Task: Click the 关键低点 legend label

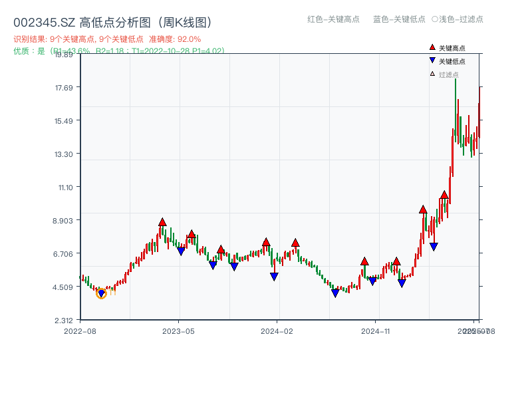Action: (x=452, y=61)
